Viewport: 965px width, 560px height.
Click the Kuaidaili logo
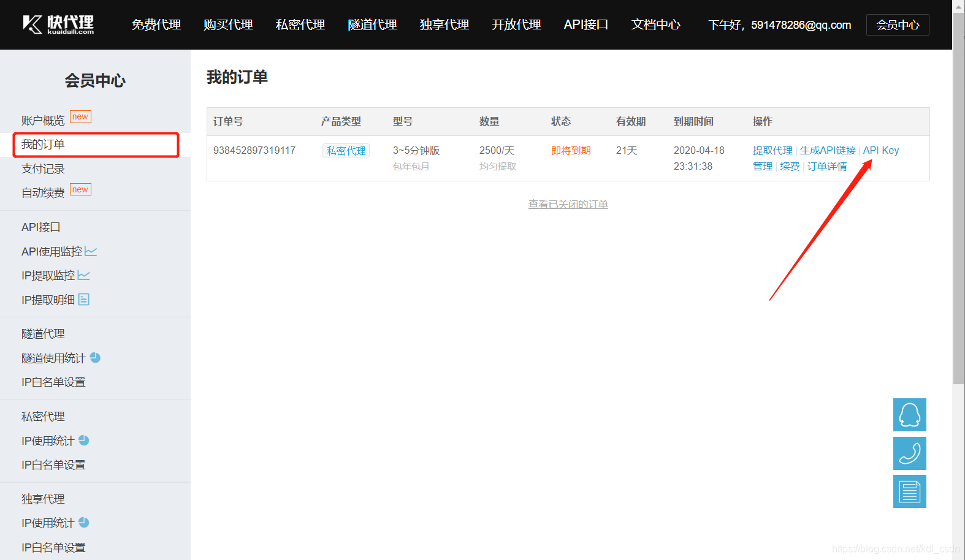(x=58, y=25)
